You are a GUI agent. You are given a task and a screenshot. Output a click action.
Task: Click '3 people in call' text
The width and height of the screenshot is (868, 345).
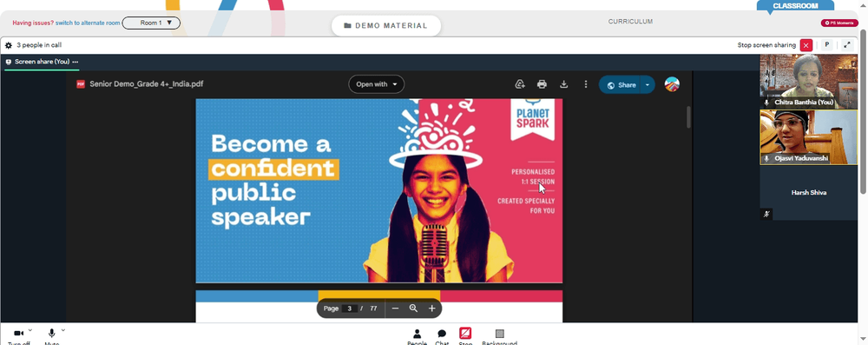39,45
